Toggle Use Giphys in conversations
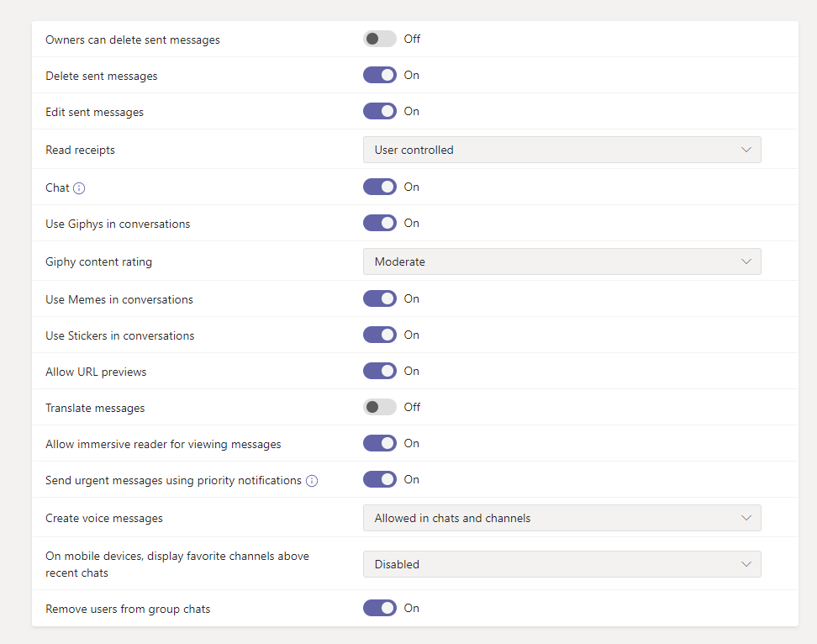This screenshot has height=644, width=817. pyautogui.click(x=380, y=223)
